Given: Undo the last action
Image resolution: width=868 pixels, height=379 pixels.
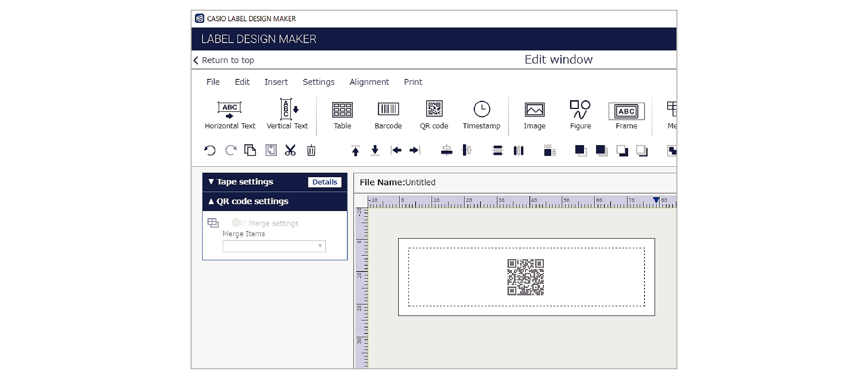Looking at the screenshot, I should 210,151.
